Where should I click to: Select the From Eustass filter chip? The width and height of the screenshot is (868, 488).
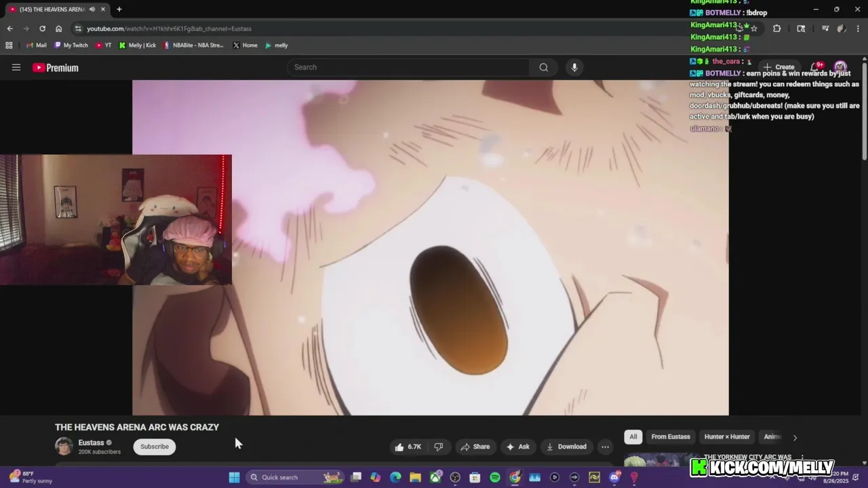(x=671, y=436)
